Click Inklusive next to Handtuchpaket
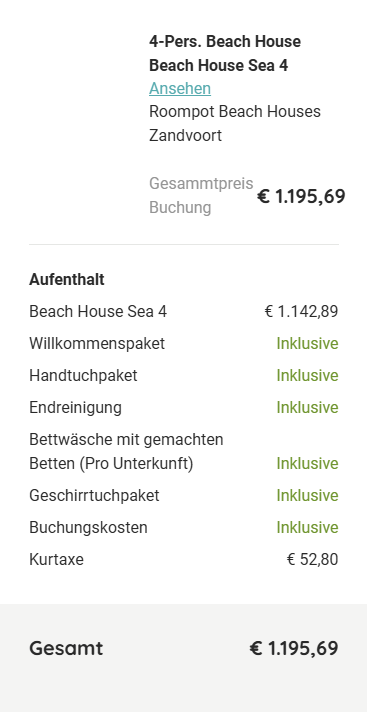Image resolution: width=367 pixels, height=712 pixels. pos(307,376)
